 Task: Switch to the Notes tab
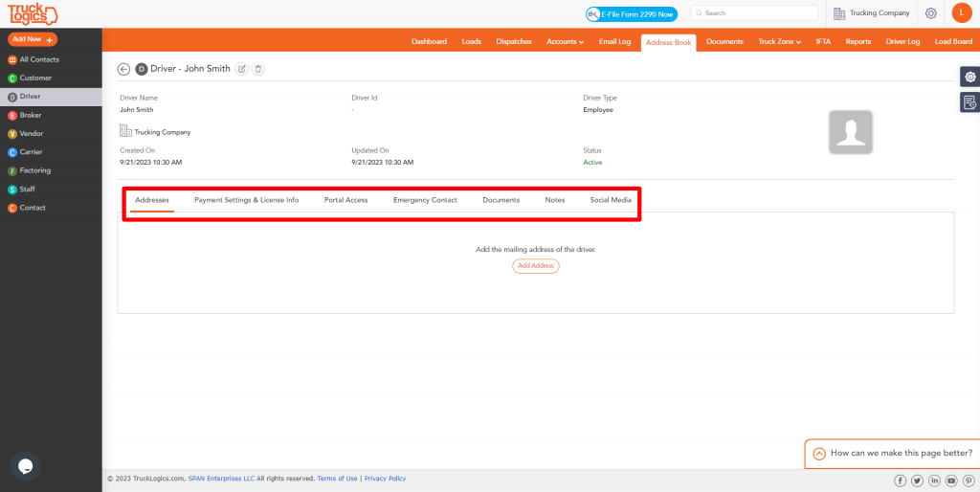[x=554, y=200]
